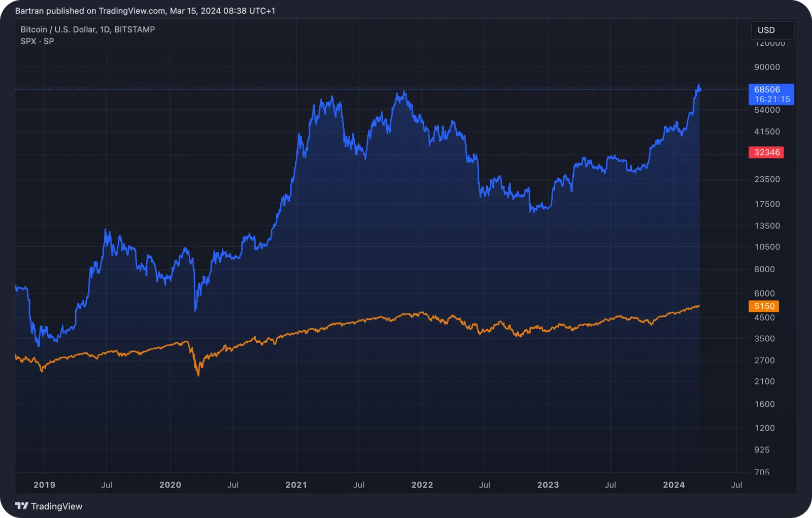The image size is (812, 518).
Task: Click the TradingView logo icon
Action: click(22, 506)
